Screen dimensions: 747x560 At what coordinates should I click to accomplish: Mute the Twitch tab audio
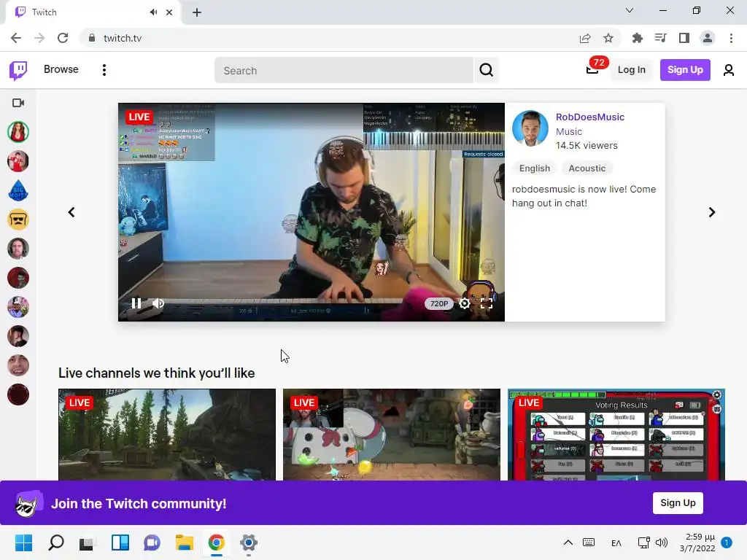coord(153,12)
